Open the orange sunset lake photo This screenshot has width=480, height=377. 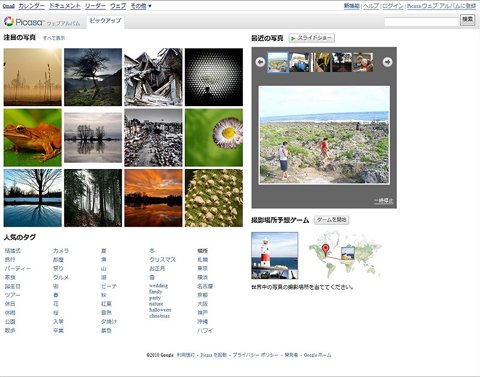coord(153,198)
